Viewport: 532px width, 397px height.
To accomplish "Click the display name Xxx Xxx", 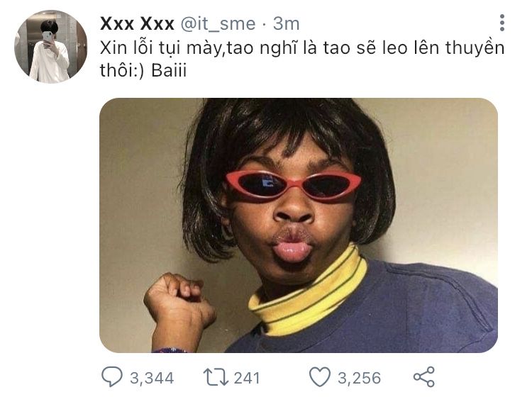I will tap(137, 23).
